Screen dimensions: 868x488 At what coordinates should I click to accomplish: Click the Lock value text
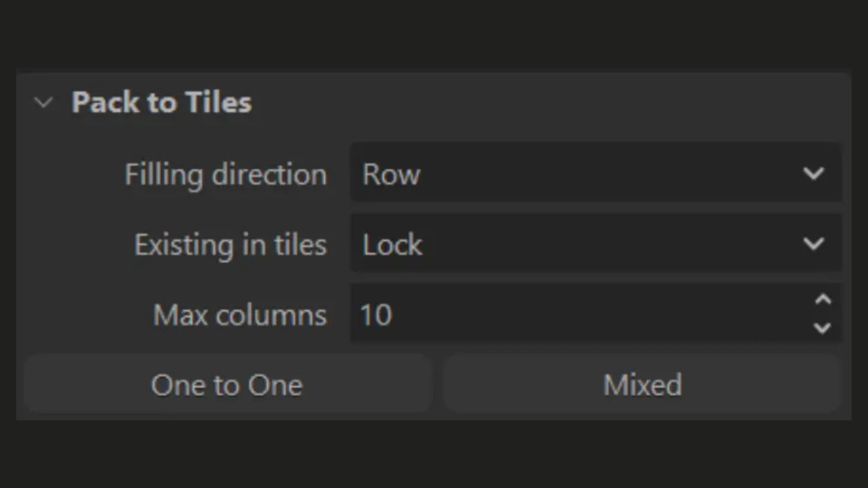tap(392, 245)
